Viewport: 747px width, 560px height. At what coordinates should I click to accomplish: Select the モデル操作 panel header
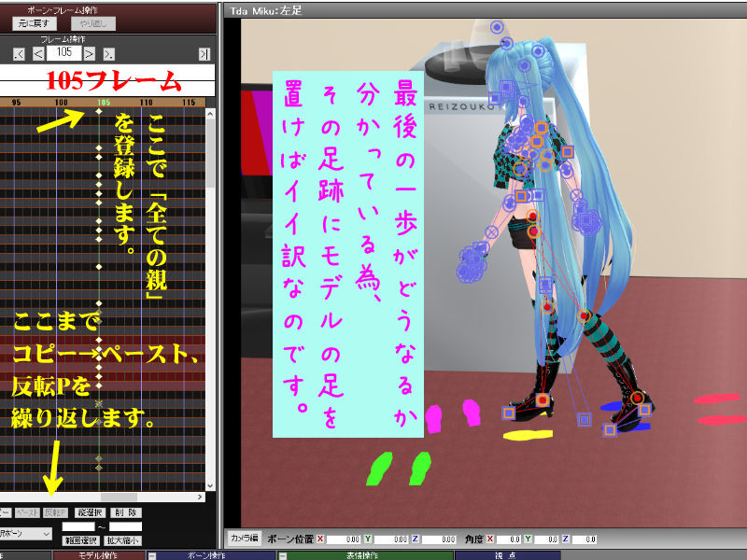pyautogui.click(x=98, y=555)
